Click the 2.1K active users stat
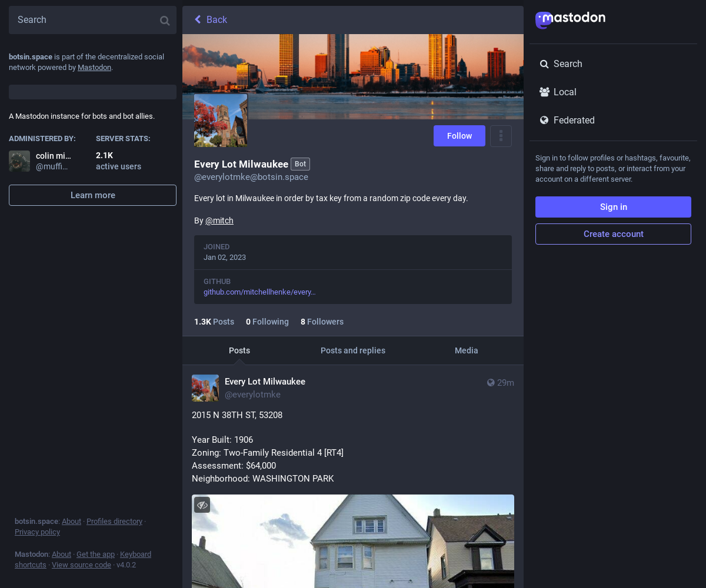 pos(118,161)
